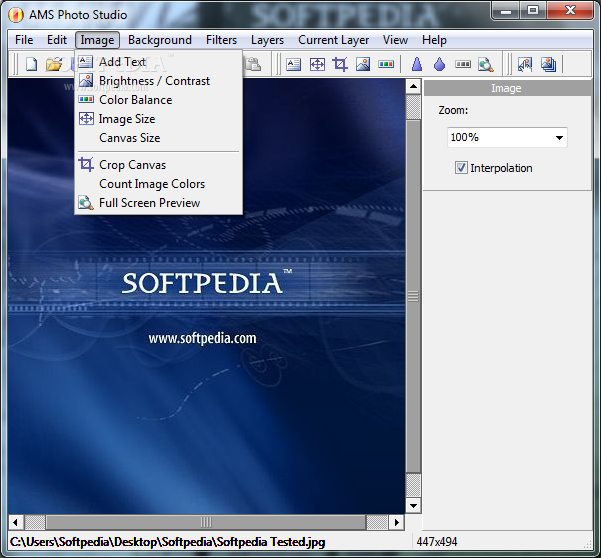
Task: Click the New blank document toolbar icon
Action: click(x=31, y=64)
